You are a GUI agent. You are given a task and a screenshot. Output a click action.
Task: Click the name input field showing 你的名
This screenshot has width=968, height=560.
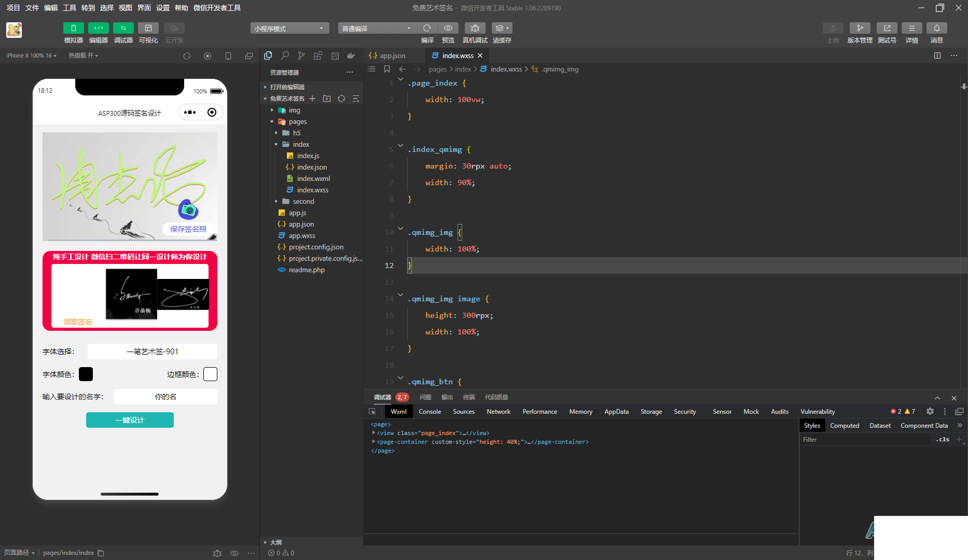pyautogui.click(x=165, y=397)
